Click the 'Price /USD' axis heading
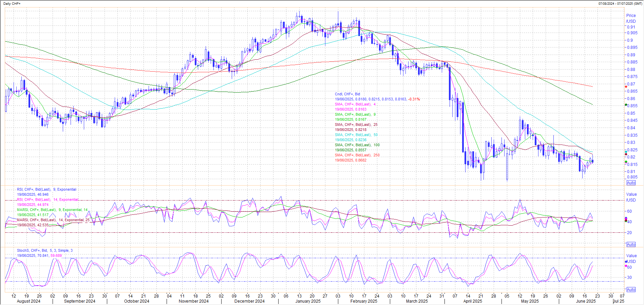Screen dimensions: 644x305 (631, 18)
